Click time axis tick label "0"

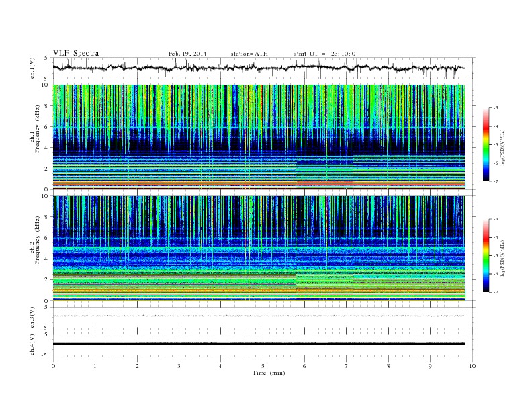click(x=53, y=366)
